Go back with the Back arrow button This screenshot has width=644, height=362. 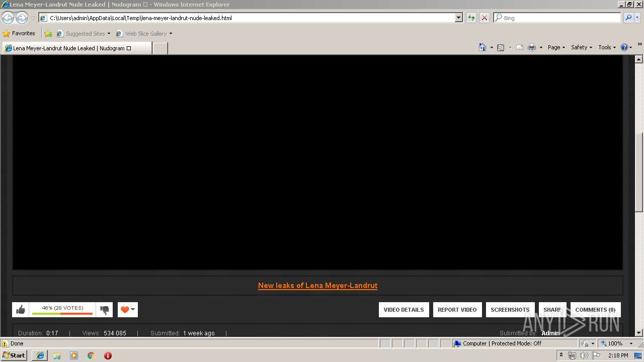(8, 18)
